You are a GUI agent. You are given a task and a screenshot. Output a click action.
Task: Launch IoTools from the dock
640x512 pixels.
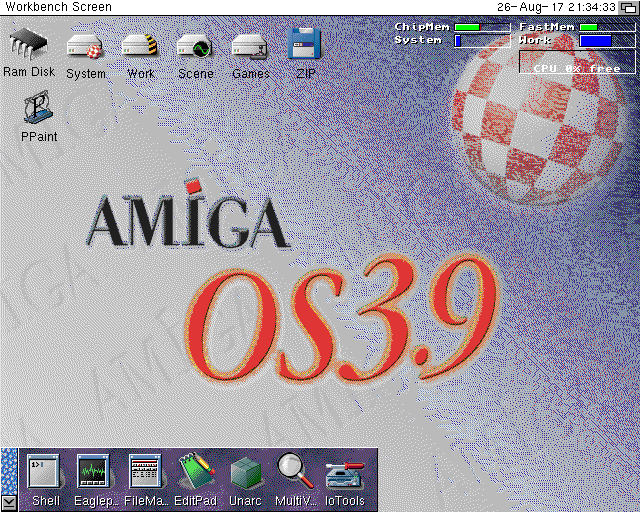345,471
